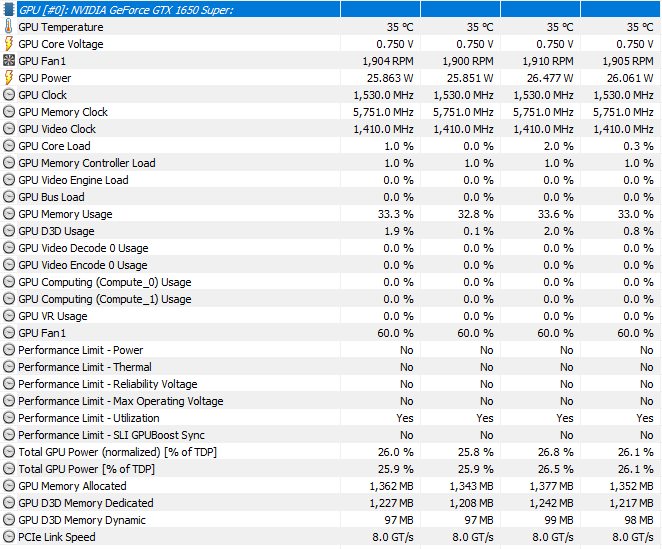
Task: Click icon beside GPU Video Decode 0 Usage
Action: coord(8,247)
